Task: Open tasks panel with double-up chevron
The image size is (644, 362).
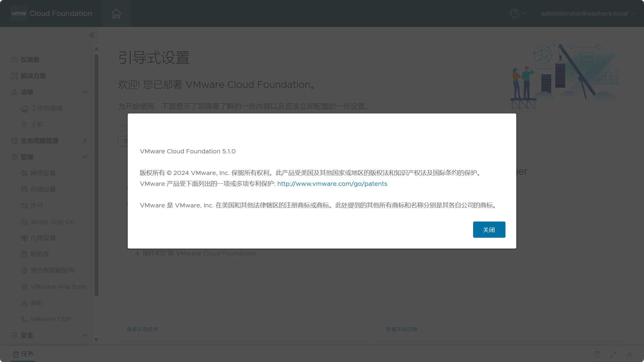Action: tap(630, 354)
